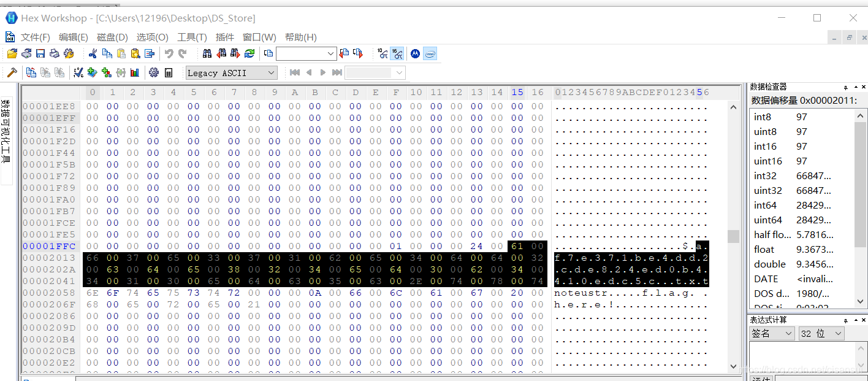The height and width of the screenshot is (381, 868).
Task: Open the 文件(F) menu
Action: [36, 37]
